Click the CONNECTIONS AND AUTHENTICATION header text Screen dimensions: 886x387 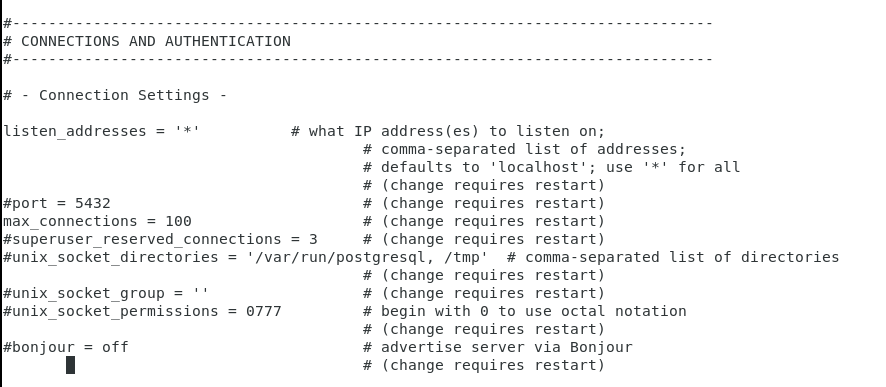156,41
